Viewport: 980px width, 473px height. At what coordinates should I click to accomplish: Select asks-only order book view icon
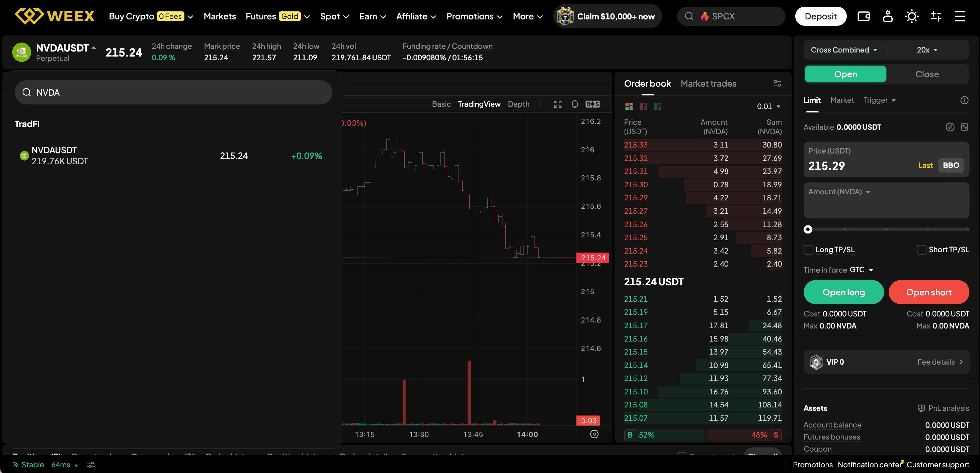click(x=643, y=106)
